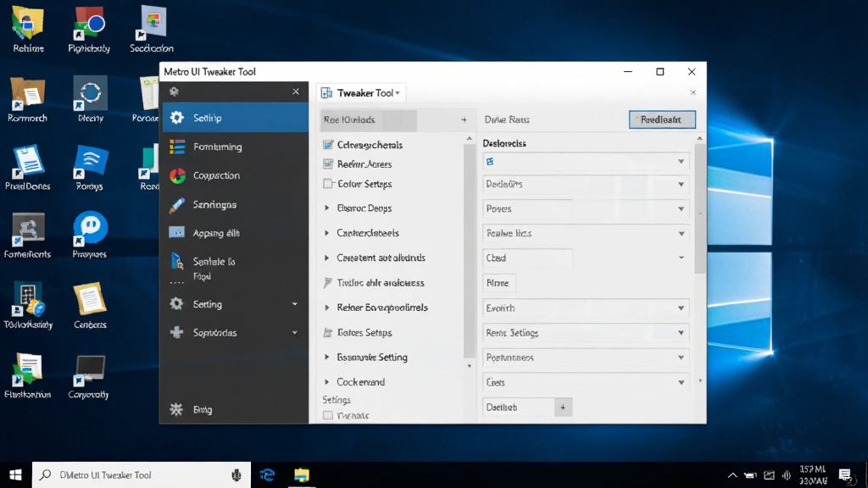Enable the Eotor Setgs checkbox
Image resolution: width=868 pixels, height=488 pixels.
(x=328, y=184)
